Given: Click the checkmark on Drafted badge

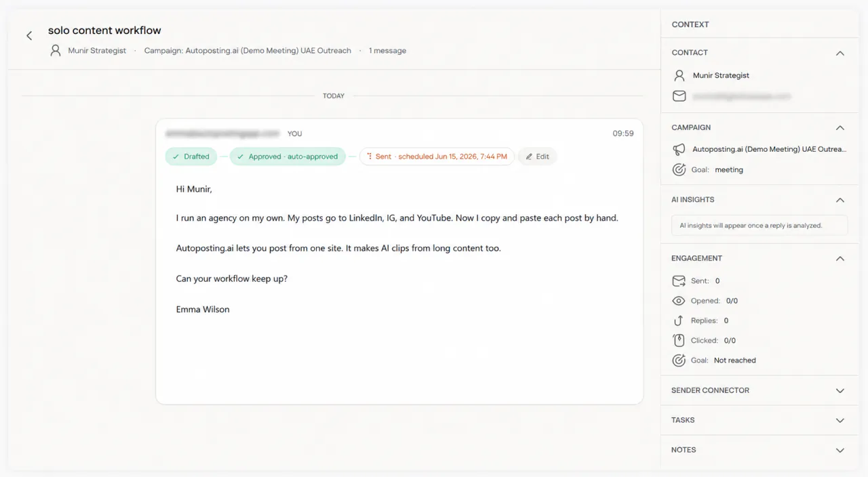Looking at the screenshot, I should [x=175, y=157].
